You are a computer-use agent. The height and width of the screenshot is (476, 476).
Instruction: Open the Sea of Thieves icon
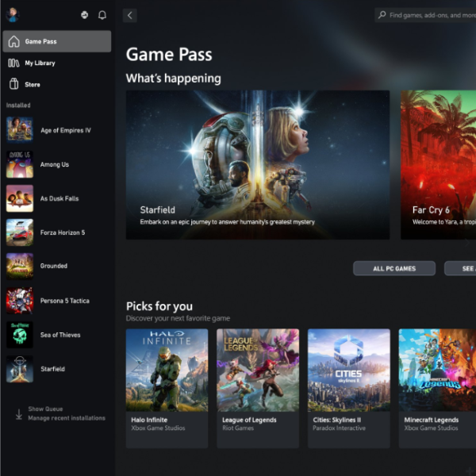(x=20, y=335)
